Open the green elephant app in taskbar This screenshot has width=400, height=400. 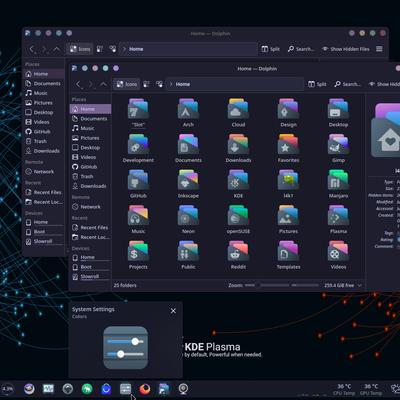pos(87,389)
